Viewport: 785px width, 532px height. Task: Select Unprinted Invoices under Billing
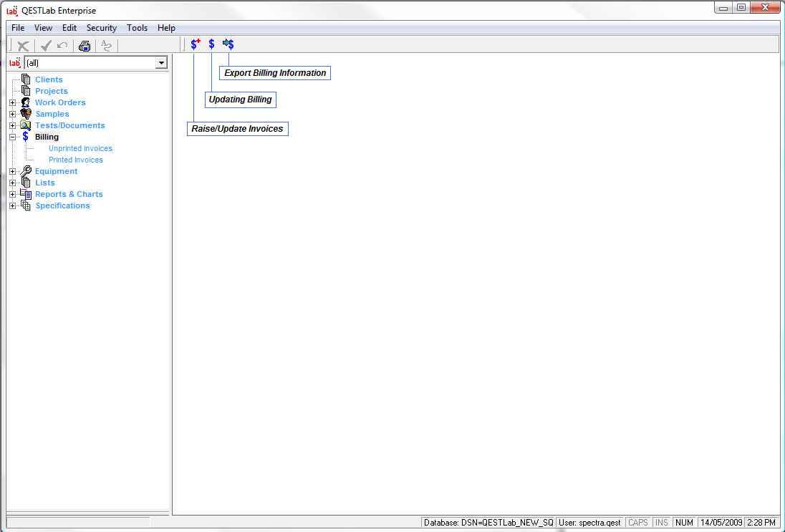coord(80,149)
